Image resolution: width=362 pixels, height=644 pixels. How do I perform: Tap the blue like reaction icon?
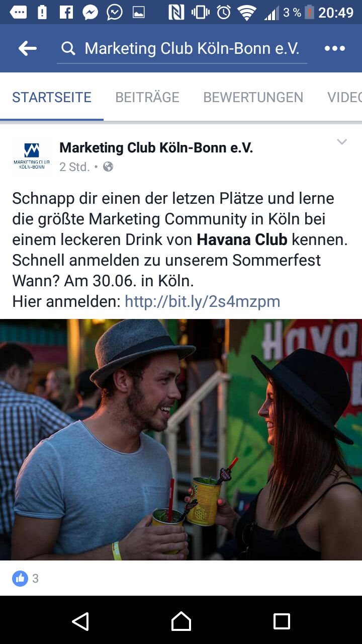click(x=20, y=579)
